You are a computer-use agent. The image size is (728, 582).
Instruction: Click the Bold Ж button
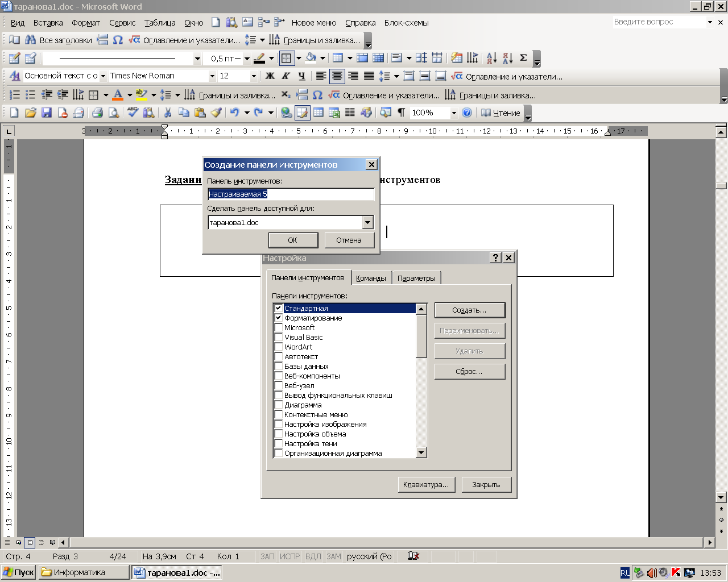click(270, 76)
